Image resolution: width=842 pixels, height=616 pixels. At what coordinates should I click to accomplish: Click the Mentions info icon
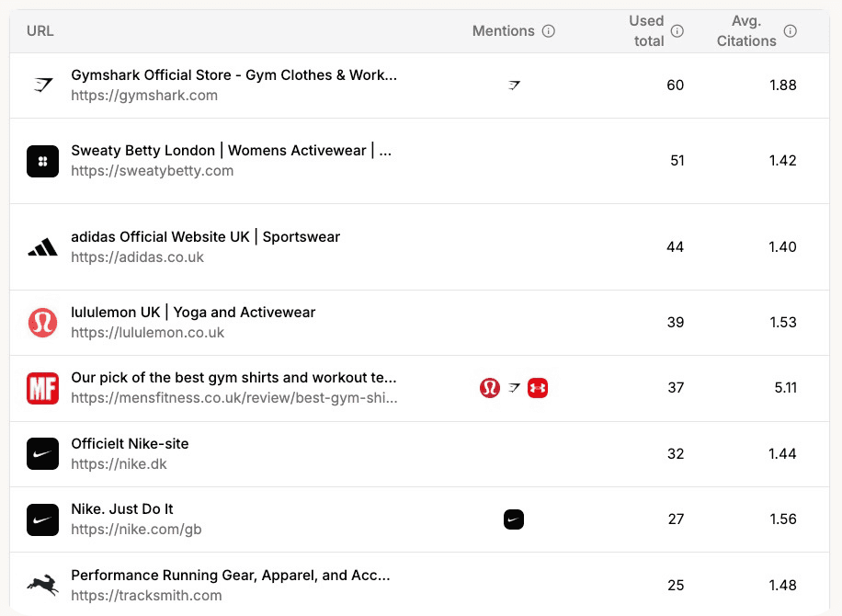pyautogui.click(x=548, y=31)
